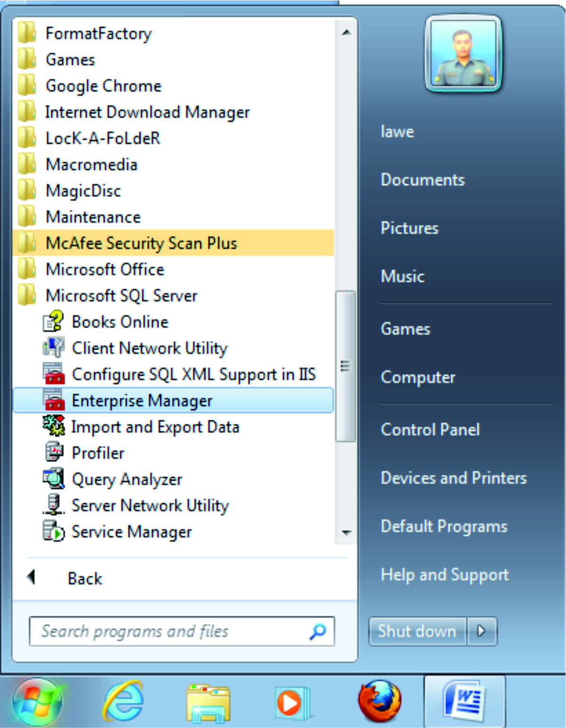
Task: Open Profiler label
Action: 98,453
